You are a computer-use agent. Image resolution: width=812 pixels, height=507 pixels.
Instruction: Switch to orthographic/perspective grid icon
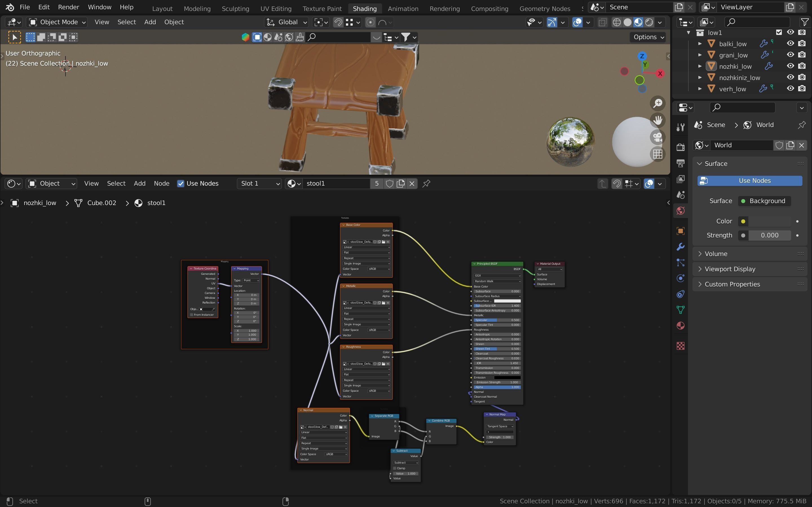658,154
